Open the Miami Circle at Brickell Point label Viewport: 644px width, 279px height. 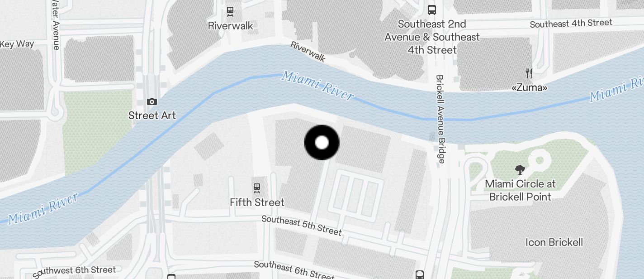click(x=521, y=191)
